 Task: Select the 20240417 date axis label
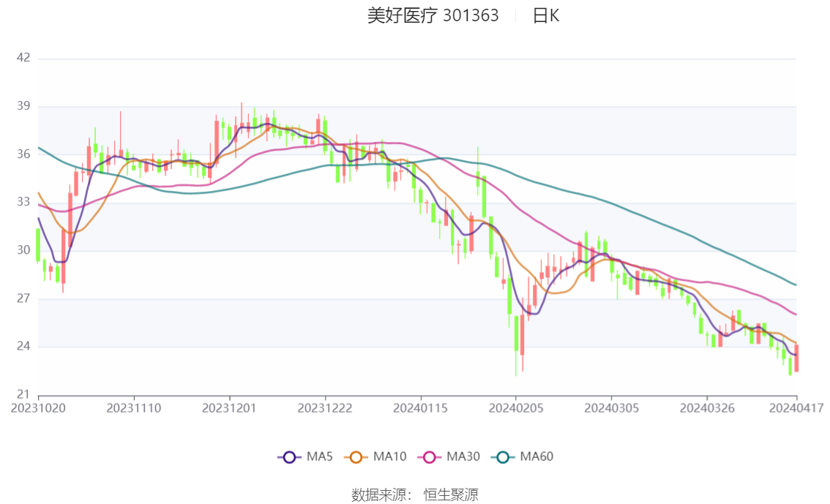pos(796,408)
